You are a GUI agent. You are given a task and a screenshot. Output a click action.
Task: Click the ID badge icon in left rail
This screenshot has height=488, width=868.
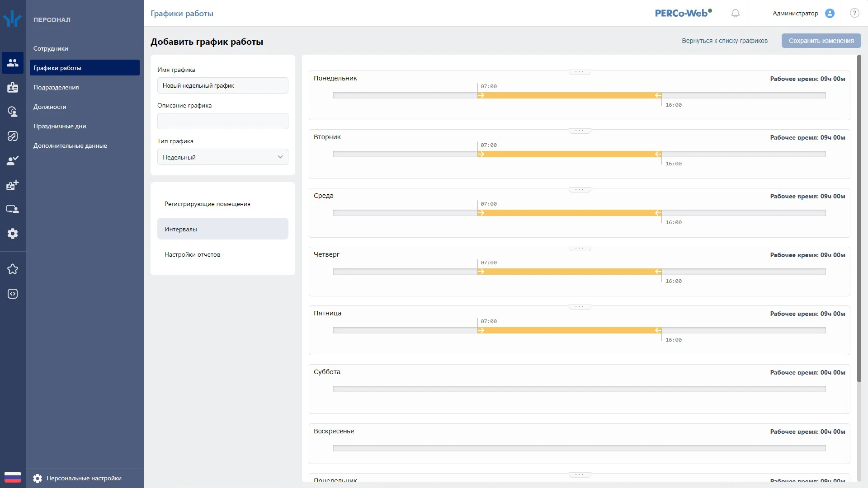[x=13, y=87]
